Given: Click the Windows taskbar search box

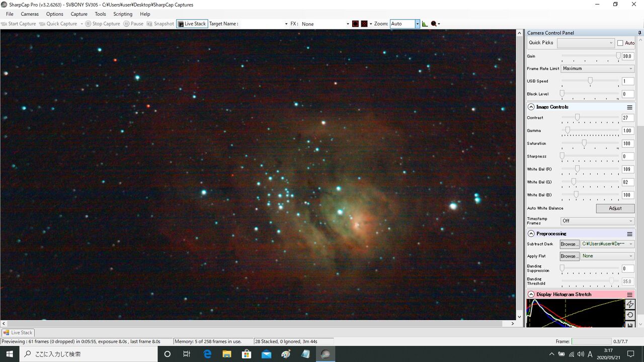Looking at the screenshot, I should (x=89, y=354).
